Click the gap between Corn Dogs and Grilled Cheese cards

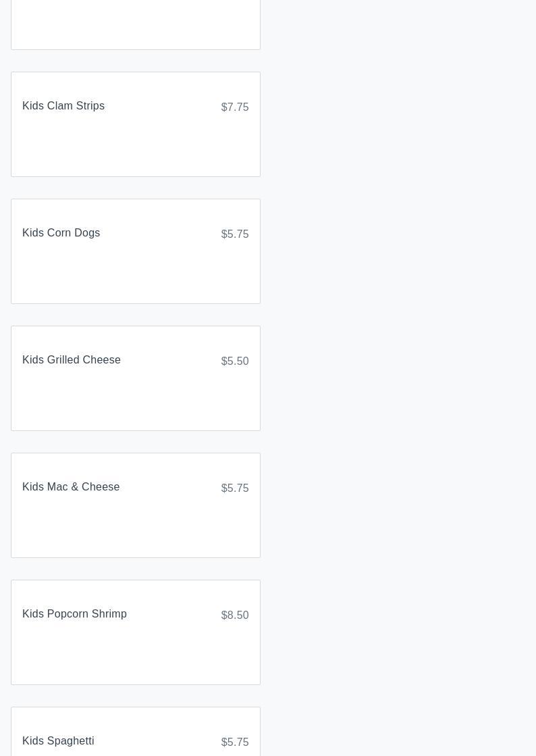(135, 315)
